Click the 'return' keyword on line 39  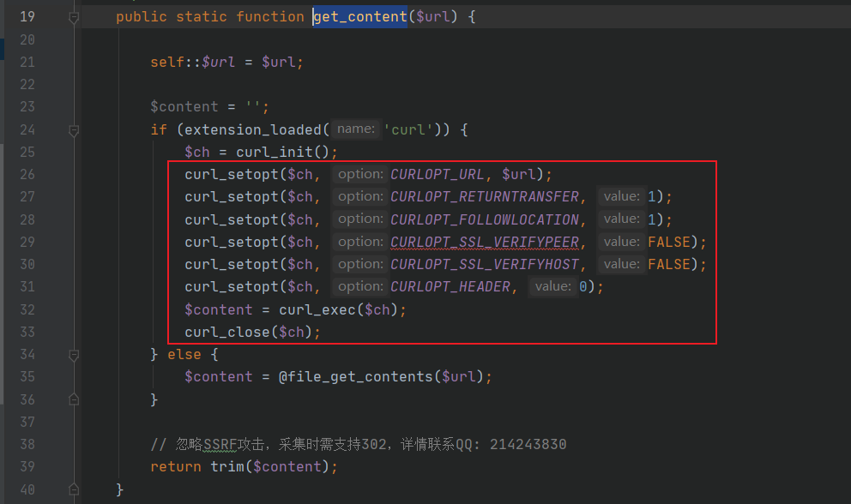[176, 466]
